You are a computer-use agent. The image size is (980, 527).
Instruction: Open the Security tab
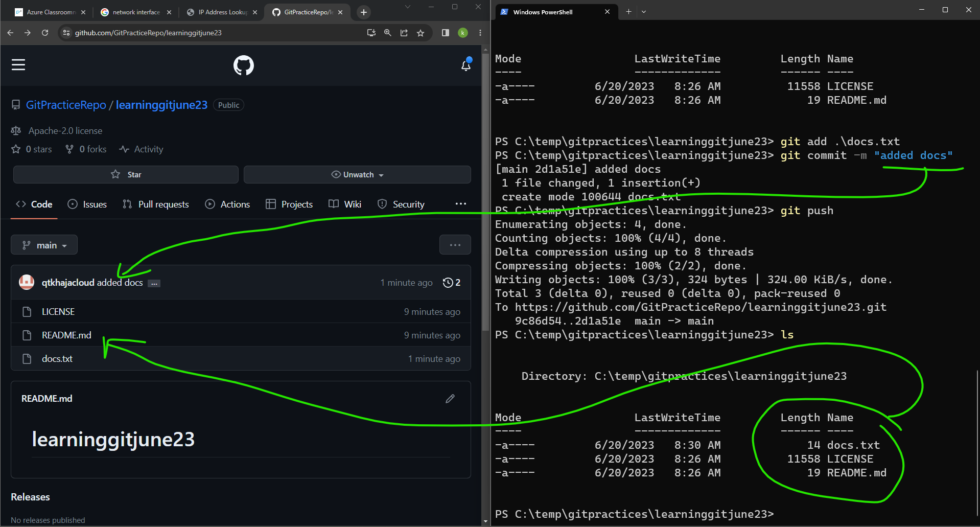[x=401, y=204]
